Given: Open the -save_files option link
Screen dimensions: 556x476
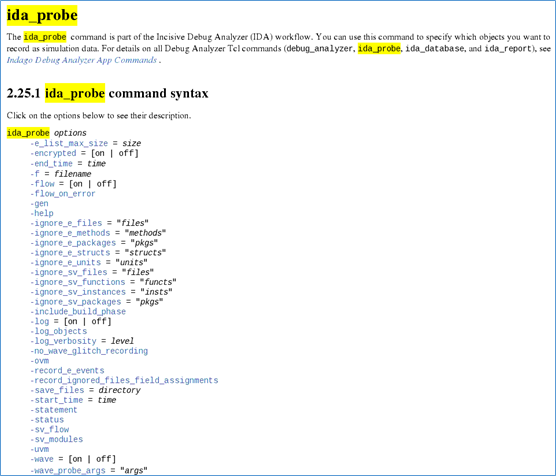Looking at the screenshot, I should (57, 390).
